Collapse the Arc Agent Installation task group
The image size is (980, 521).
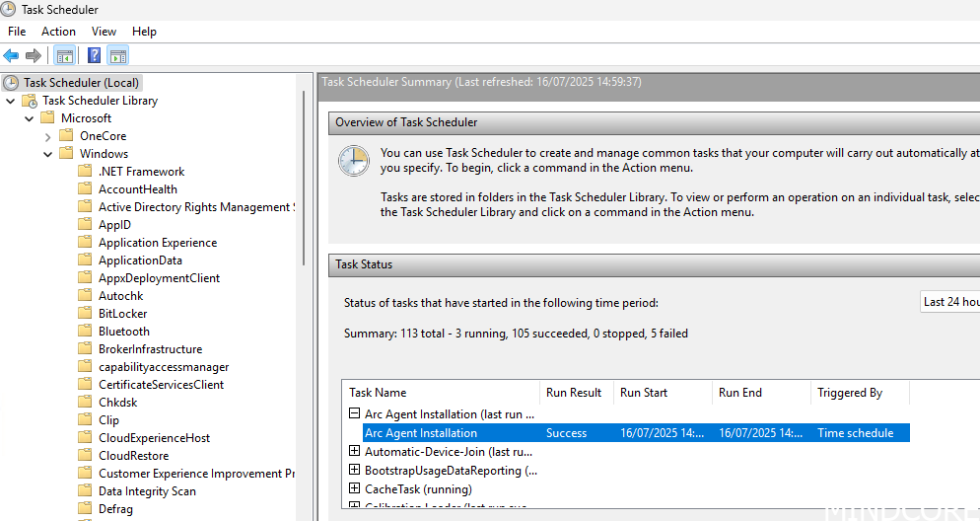tap(355, 414)
